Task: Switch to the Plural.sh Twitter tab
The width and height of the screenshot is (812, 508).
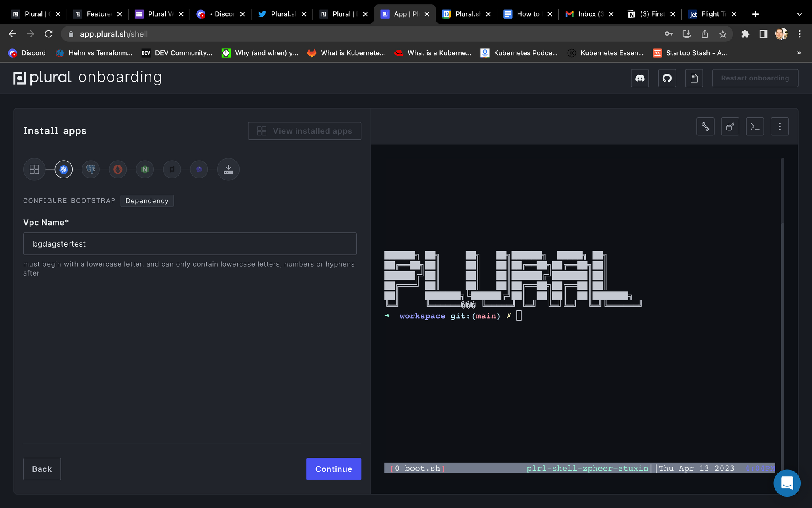Action: tap(282, 14)
